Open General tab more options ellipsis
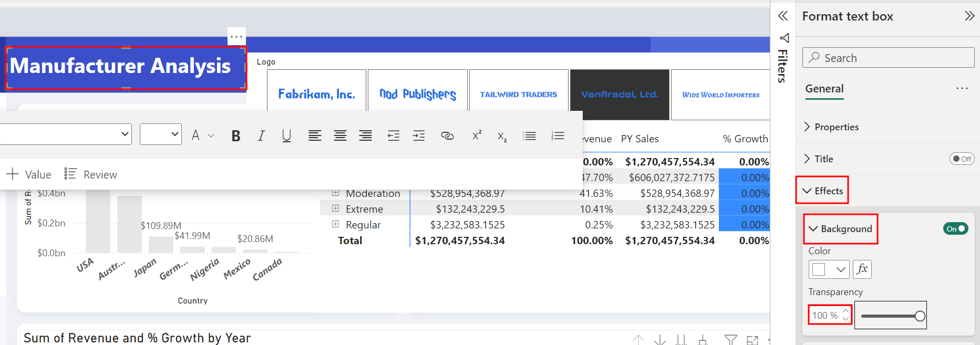 pos(962,88)
